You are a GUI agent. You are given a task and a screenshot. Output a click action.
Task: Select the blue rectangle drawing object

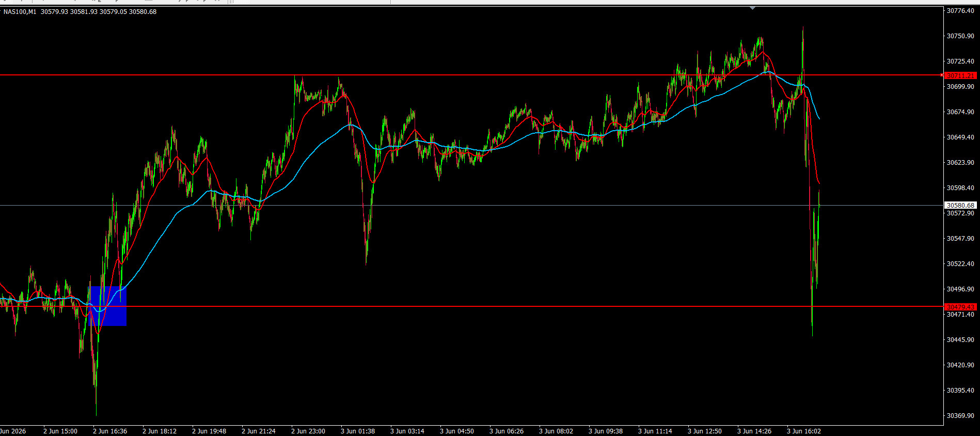tap(108, 306)
